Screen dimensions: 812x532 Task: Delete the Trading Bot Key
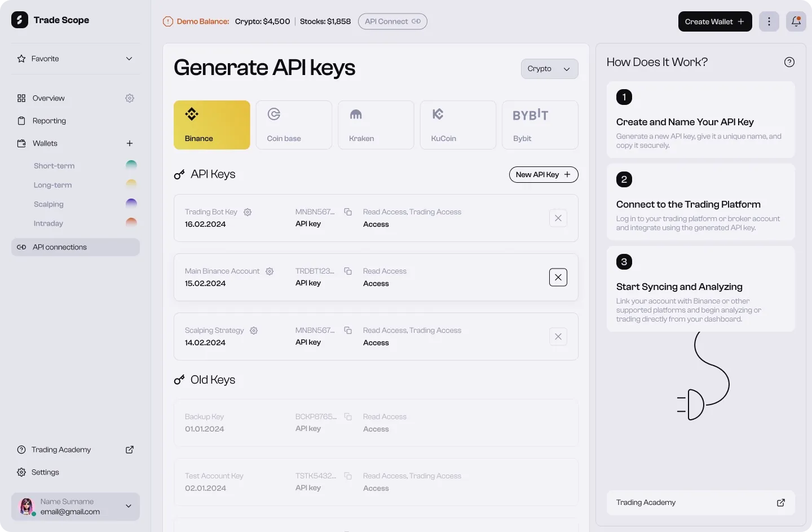(x=558, y=218)
